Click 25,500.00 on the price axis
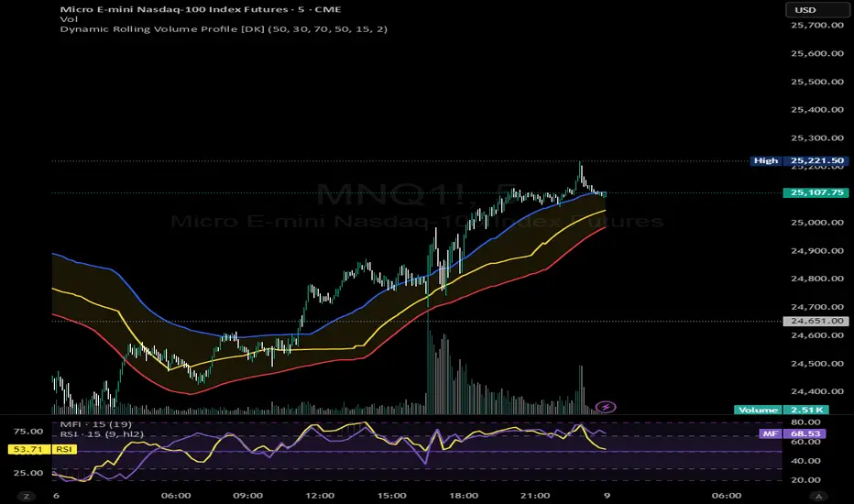The width and height of the screenshot is (854, 504). pos(817,82)
